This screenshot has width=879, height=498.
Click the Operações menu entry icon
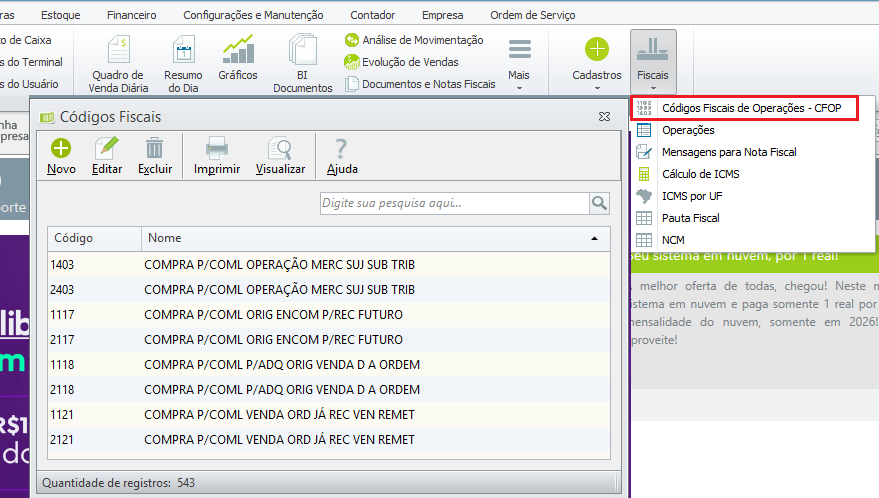644,130
